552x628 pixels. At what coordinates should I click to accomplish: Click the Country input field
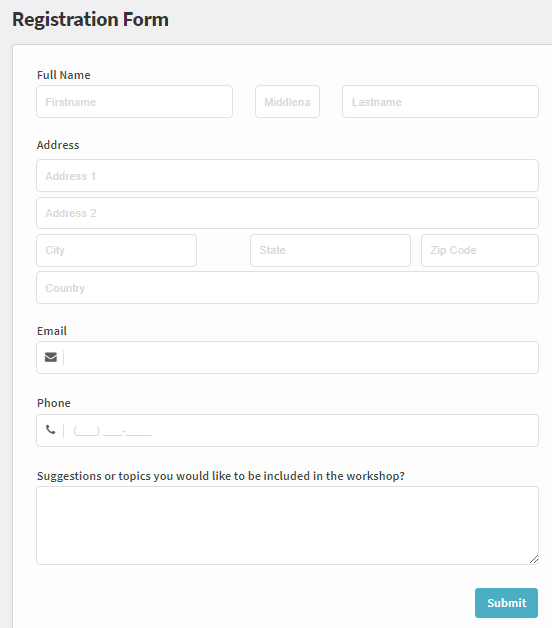[x=288, y=288]
